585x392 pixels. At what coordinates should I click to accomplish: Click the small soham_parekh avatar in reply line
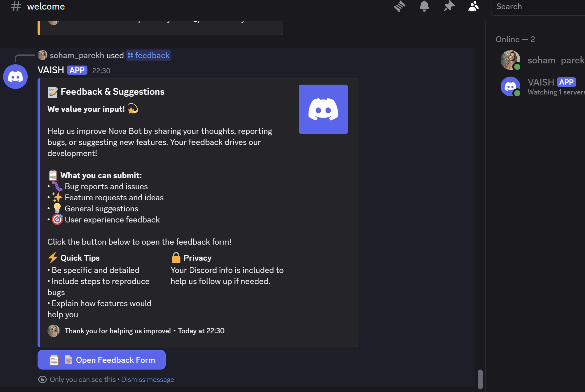(42, 55)
